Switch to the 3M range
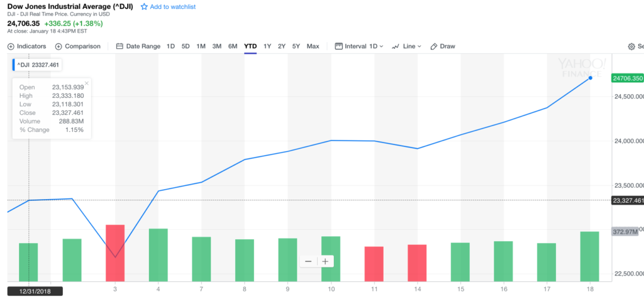The image size is (644, 297). (217, 46)
